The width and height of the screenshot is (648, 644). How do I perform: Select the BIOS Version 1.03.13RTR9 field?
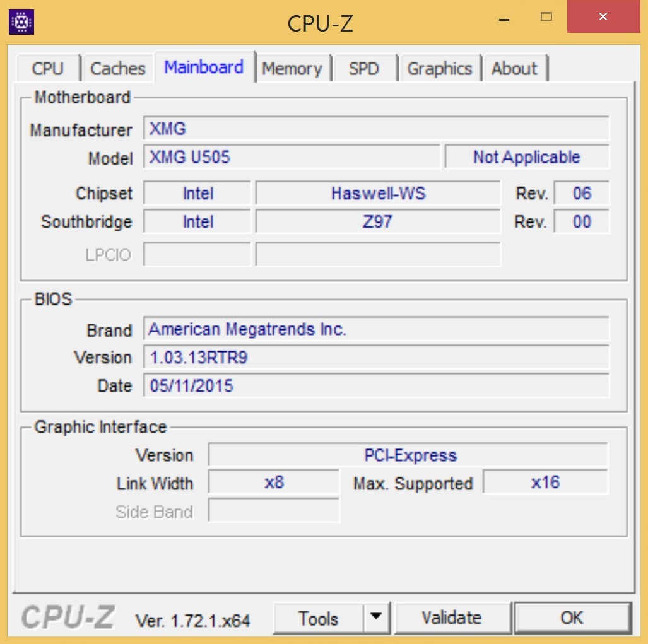(x=376, y=357)
